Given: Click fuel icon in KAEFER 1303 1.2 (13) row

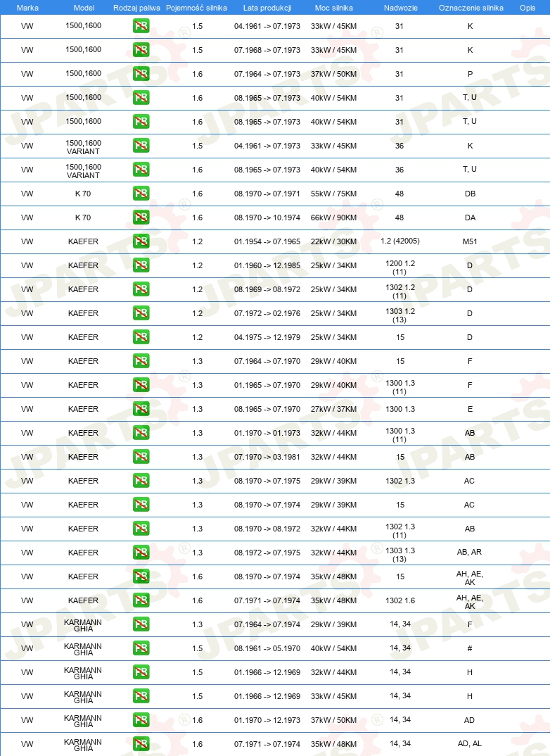Looking at the screenshot, I should (x=141, y=313).
